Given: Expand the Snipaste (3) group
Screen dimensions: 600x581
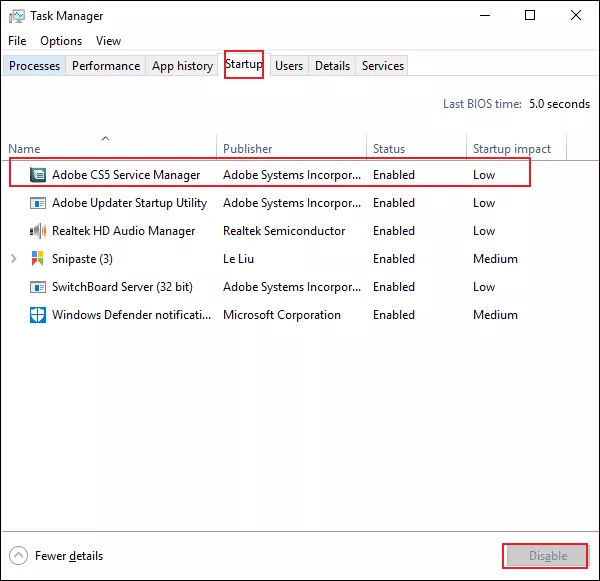Looking at the screenshot, I should pyautogui.click(x=13, y=259).
